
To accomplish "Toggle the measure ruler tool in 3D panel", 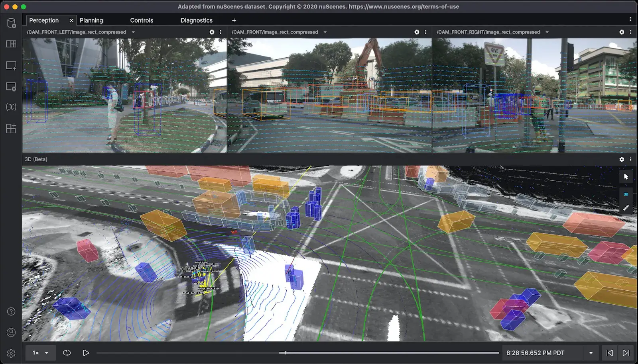I will (626, 207).
